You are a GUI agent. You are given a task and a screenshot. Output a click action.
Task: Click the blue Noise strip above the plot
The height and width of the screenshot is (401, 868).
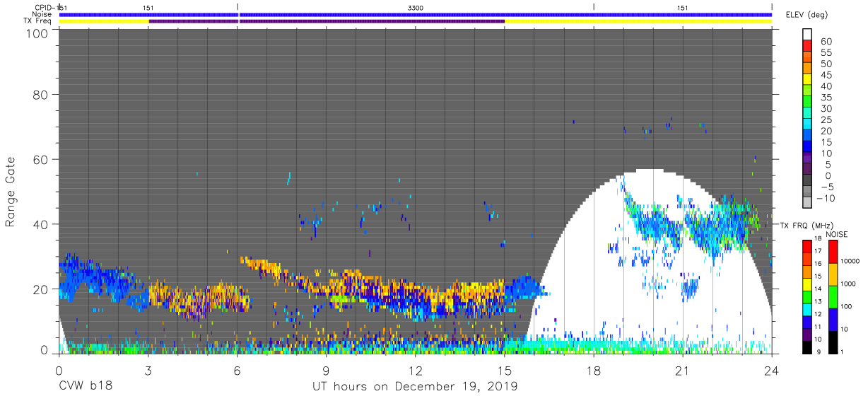pyautogui.click(x=416, y=14)
